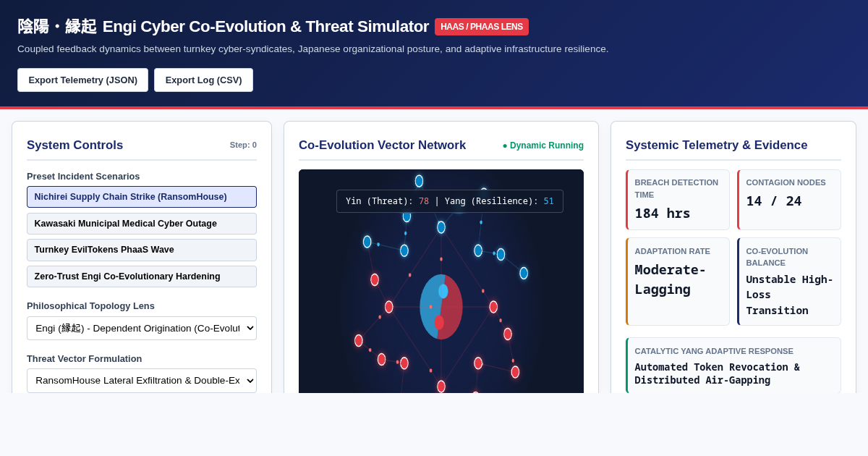The height and width of the screenshot is (456, 868).
Task: Click Catalytic Yang Adaptive Response card
Action: click(x=733, y=366)
